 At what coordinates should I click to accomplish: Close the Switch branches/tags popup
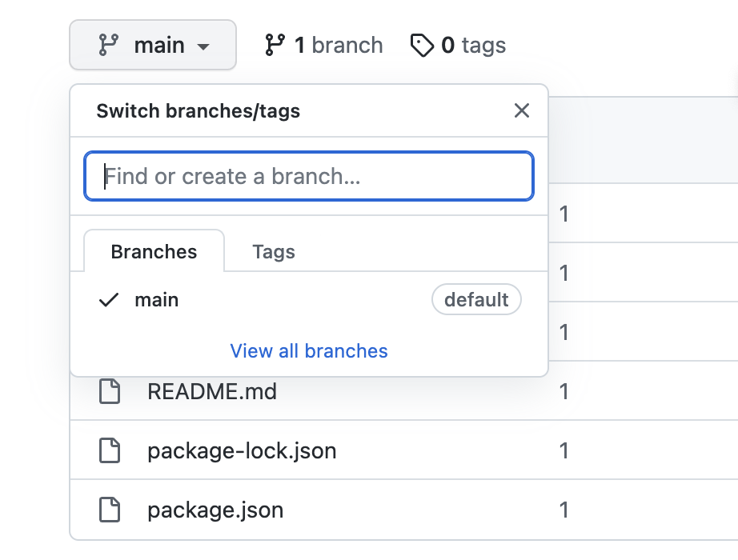click(522, 111)
